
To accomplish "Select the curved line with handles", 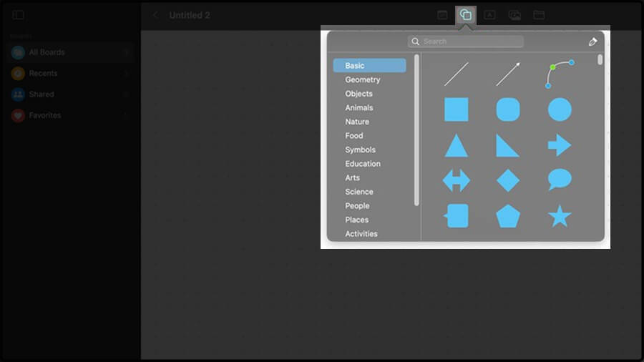I will pos(559,74).
